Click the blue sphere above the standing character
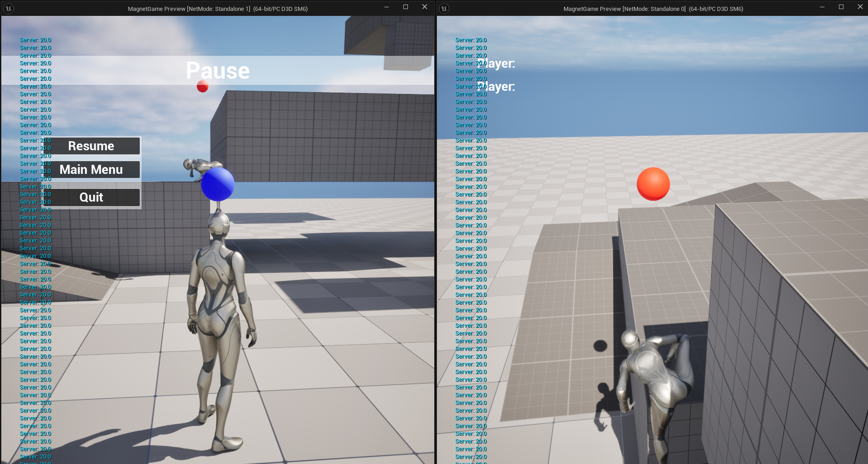Image resolution: width=868 pixels, height=464 pixels. pyautogui.click(x=217, y=184)
